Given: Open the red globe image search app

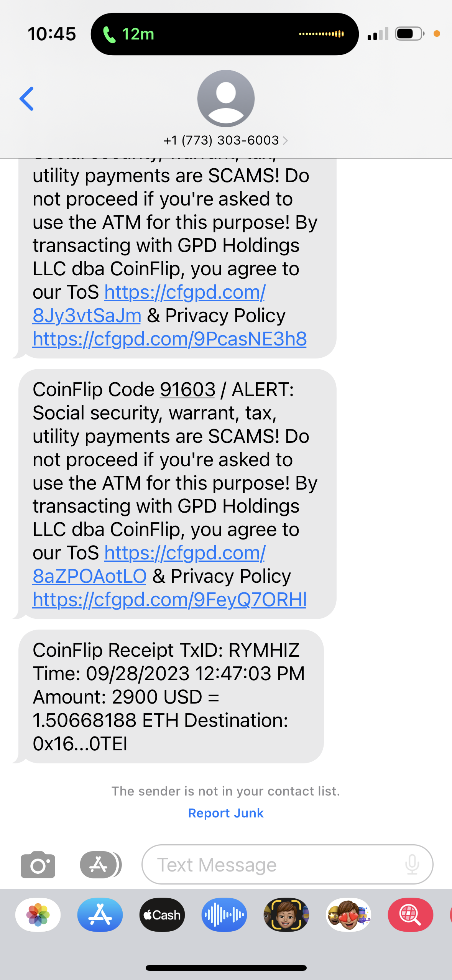Looking at the screenshot, I should click(411, 915).
